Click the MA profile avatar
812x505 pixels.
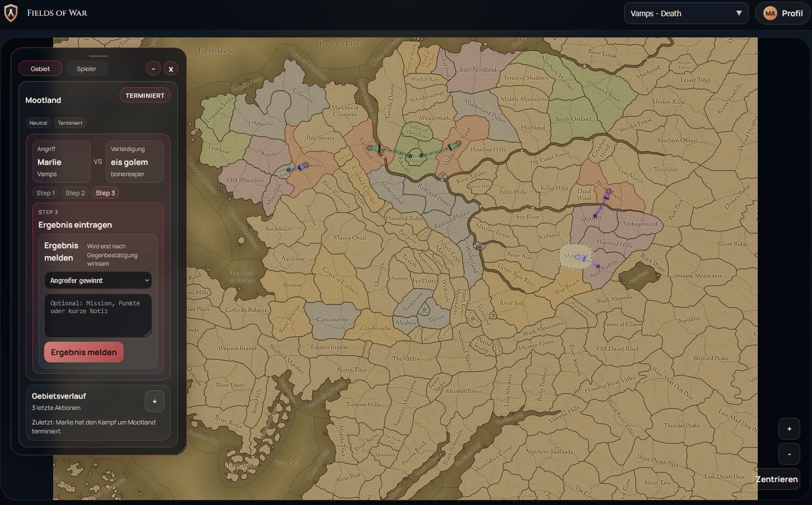pyautogui.click(x=770, y=13)
